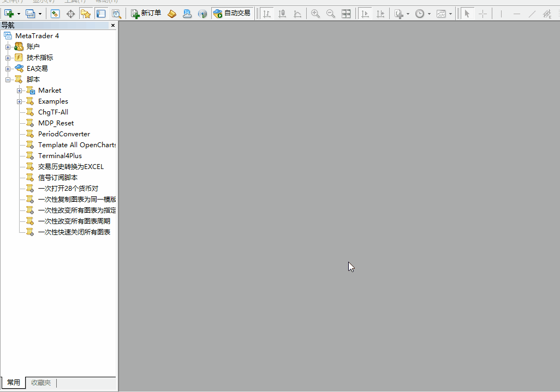The width and height of the screenshot is (560, 392).
Task: Close the Navigator (导航) panel
Action: [x=113, y=26]
